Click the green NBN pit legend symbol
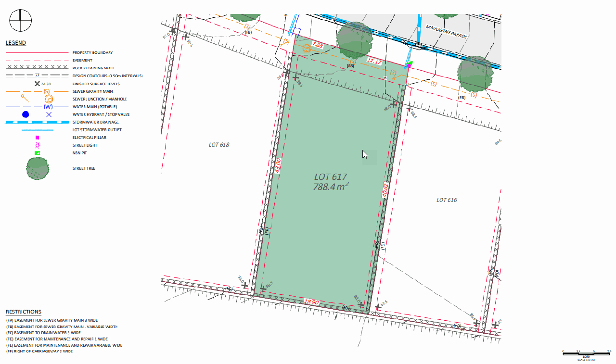 pyautogui.click(x=37, y=153)
